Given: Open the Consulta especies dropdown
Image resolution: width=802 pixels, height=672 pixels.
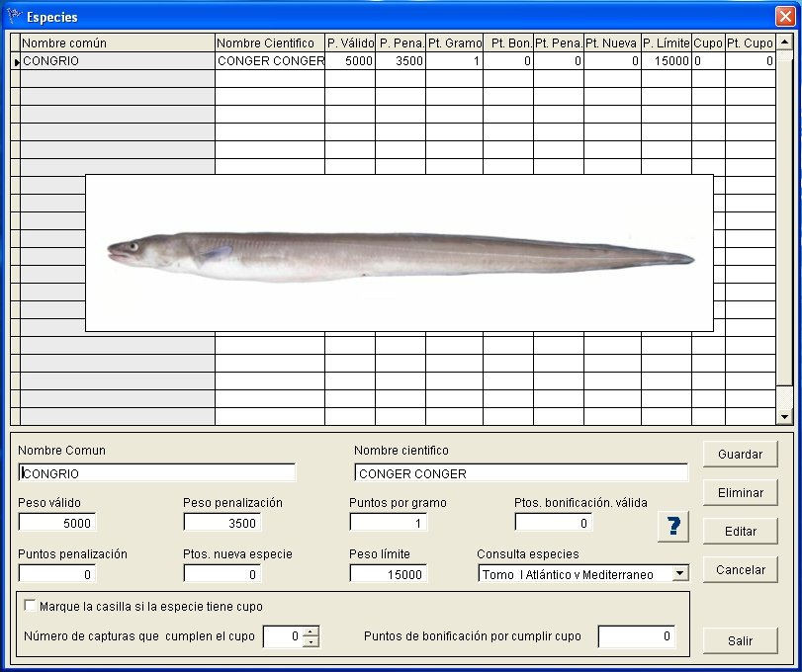Looking at the screenshot, I should coord(679,574).
